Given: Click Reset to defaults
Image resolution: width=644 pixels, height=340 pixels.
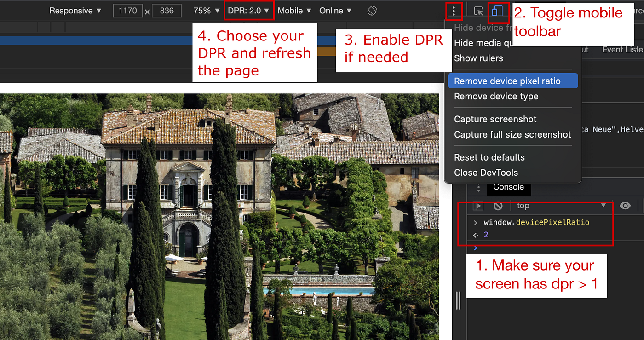Looking at the screenshot, I should (x=489, y=157).
